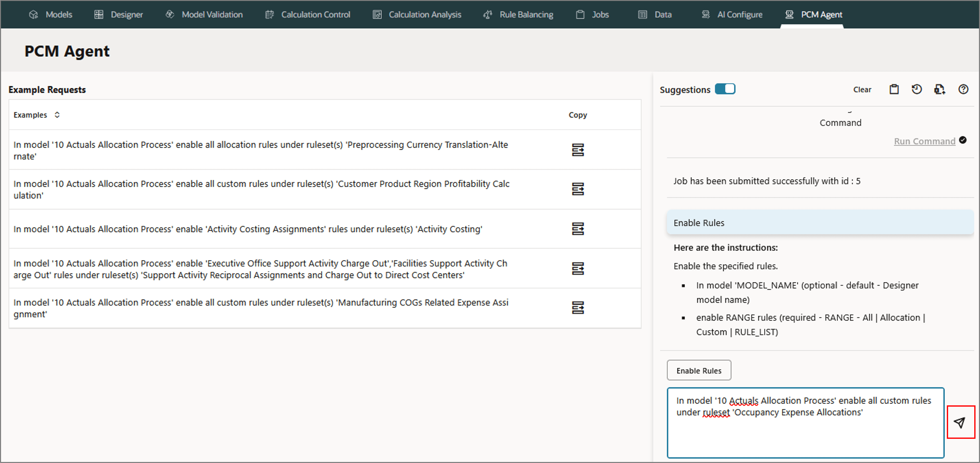Sort the Examples column
This screenshot has height=463, width=980.
[57, 115]
